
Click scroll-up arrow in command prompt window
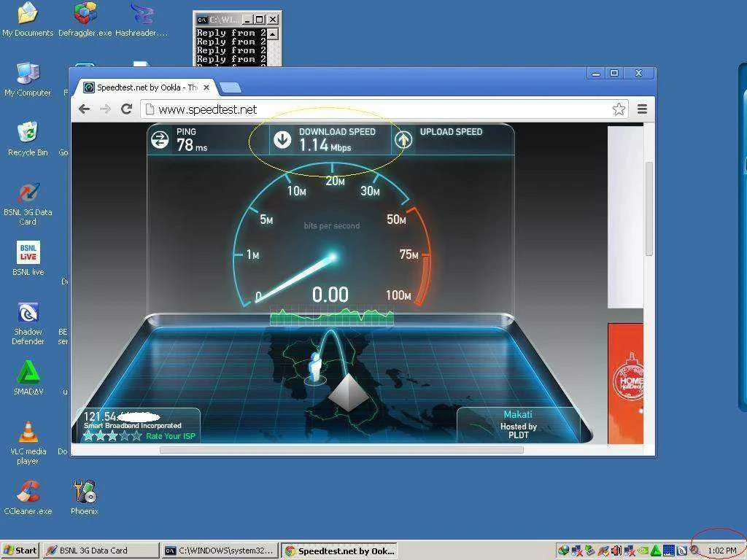[272, 34]
